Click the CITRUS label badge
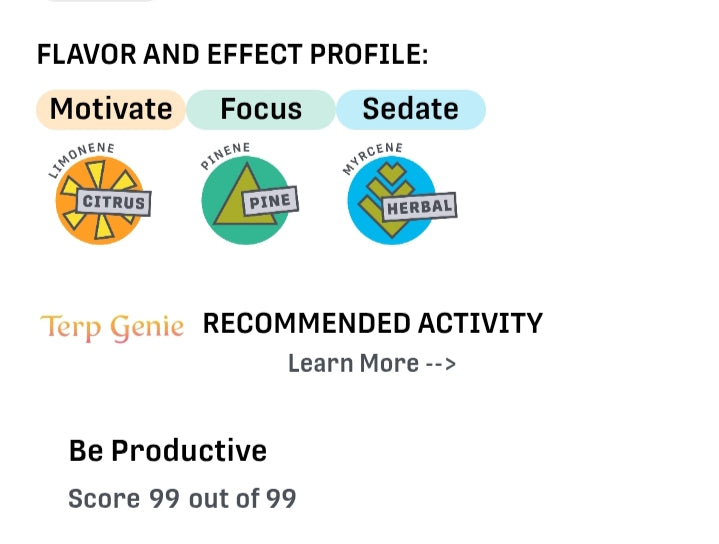Screen dimensions: 719x544 point(113,202)
